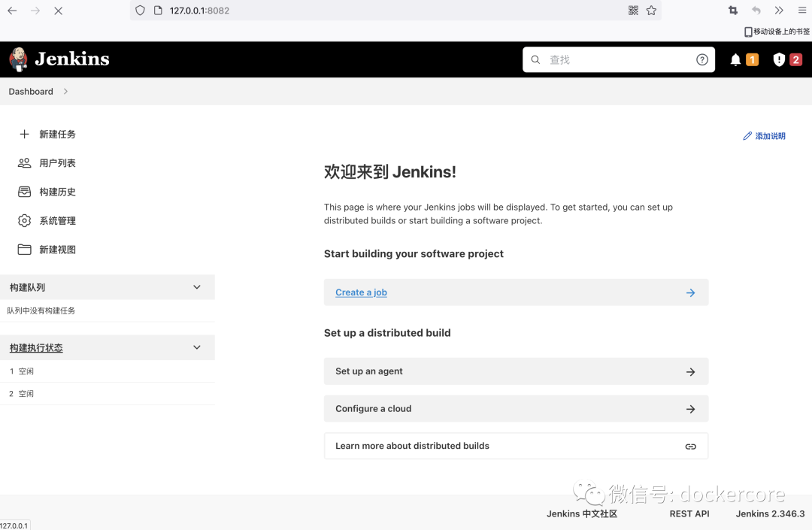
Task: Collapse the 构建队列 panel chevron
Action: point(197,286)
